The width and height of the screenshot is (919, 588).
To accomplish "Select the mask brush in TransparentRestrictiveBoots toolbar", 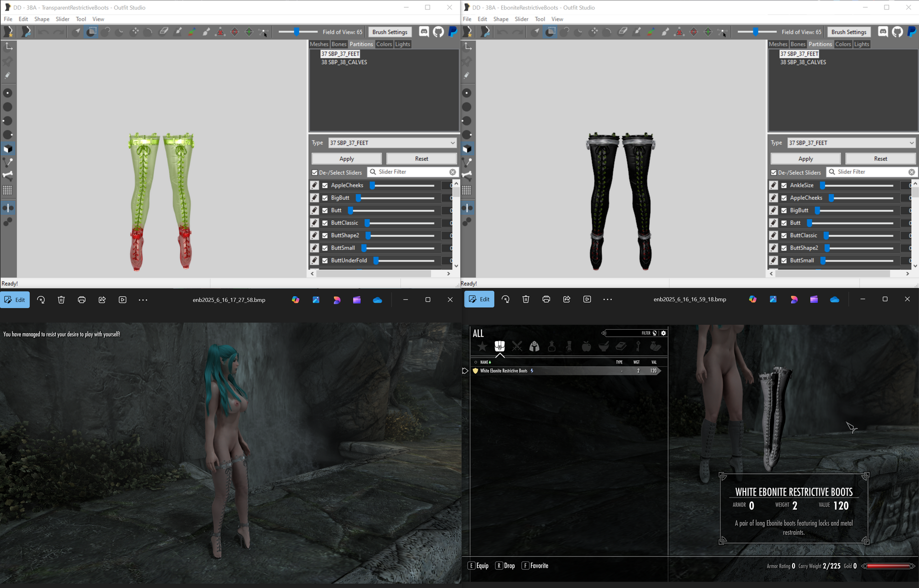I will [x=91, y=32].
